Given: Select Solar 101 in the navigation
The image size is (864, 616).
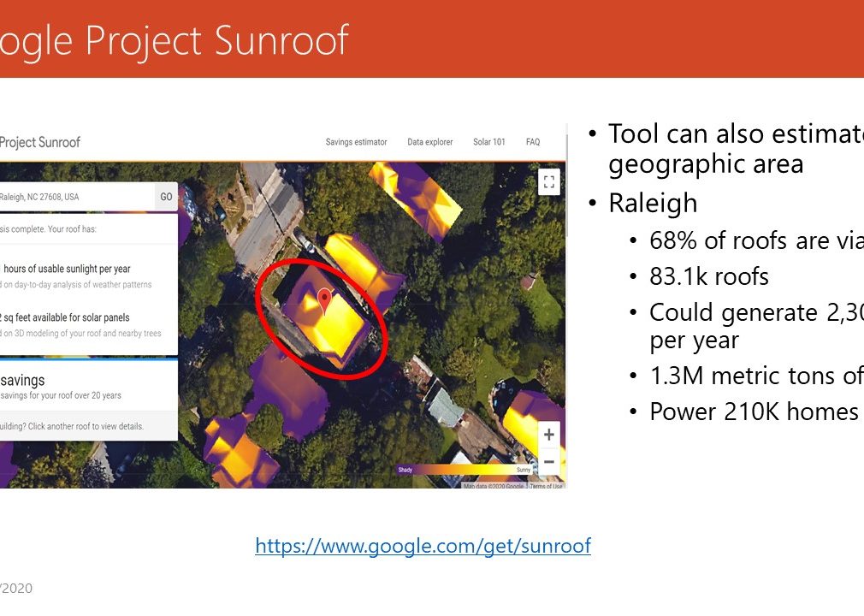Looking at the screenshot, I should pyautogui.click(x=488, y=142).
